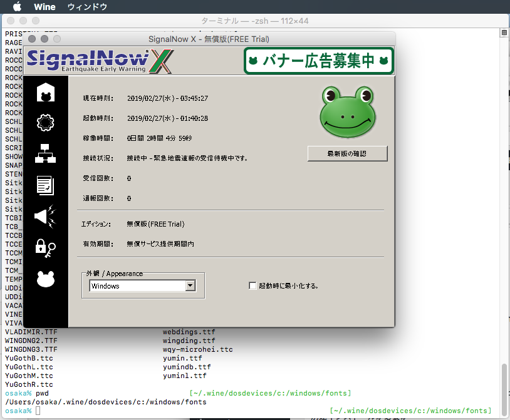Open the gear settings icon in sidebar
510x420 pixels.
coord(45,123)
